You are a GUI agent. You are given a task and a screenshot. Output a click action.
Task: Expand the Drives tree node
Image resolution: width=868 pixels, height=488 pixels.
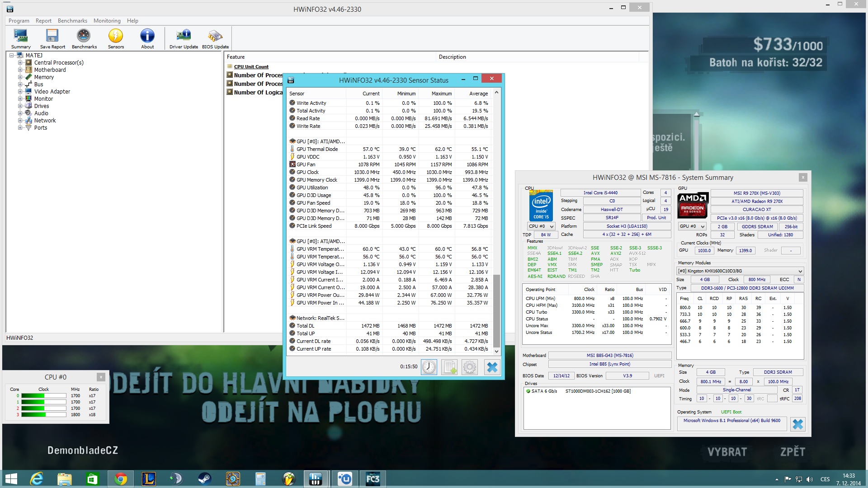[x=20, y=106]
